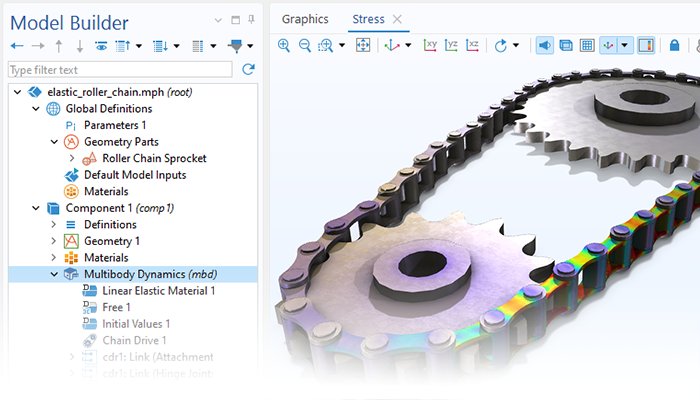
Task: Click the Go to Default View axes icon
Action: click(392, 45)
